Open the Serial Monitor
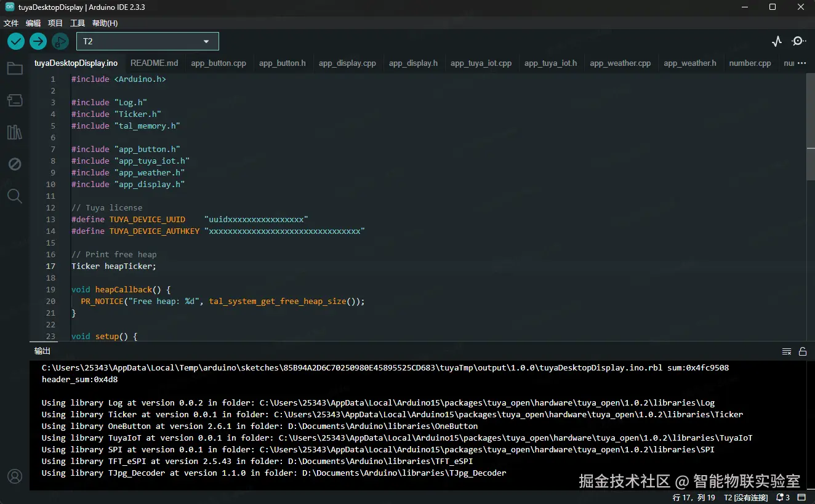The width and height of the screenshot is (815, 504). point(798,41)
